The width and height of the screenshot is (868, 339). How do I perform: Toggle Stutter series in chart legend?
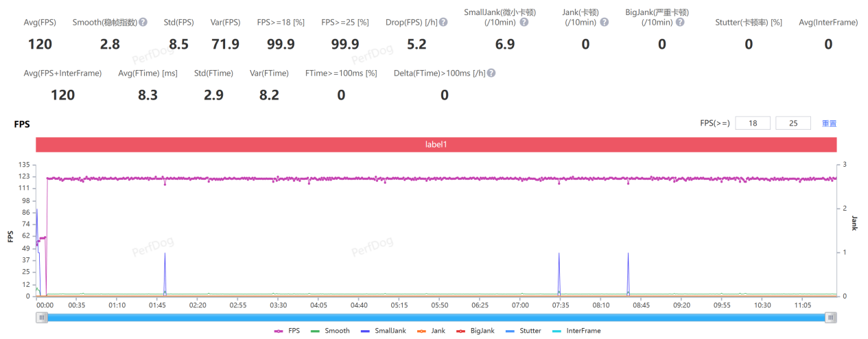[x=522, y=331]
